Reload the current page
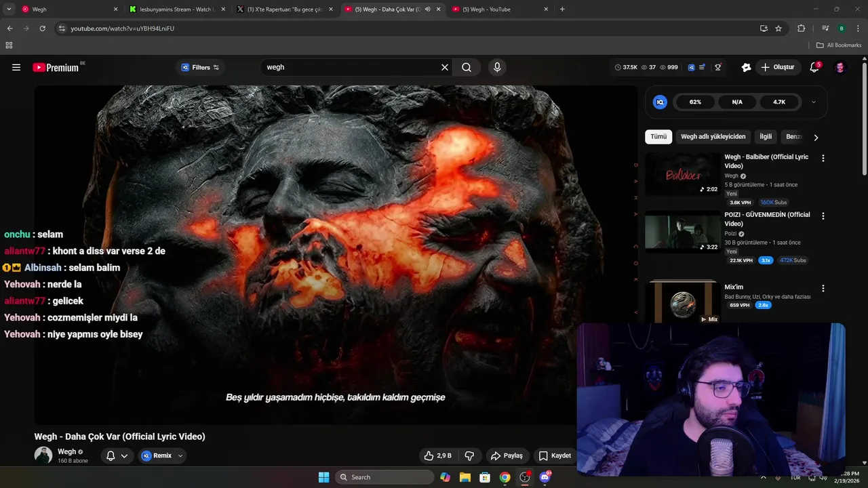This screenshot has width=868, height=488. (x=42, y=28)
